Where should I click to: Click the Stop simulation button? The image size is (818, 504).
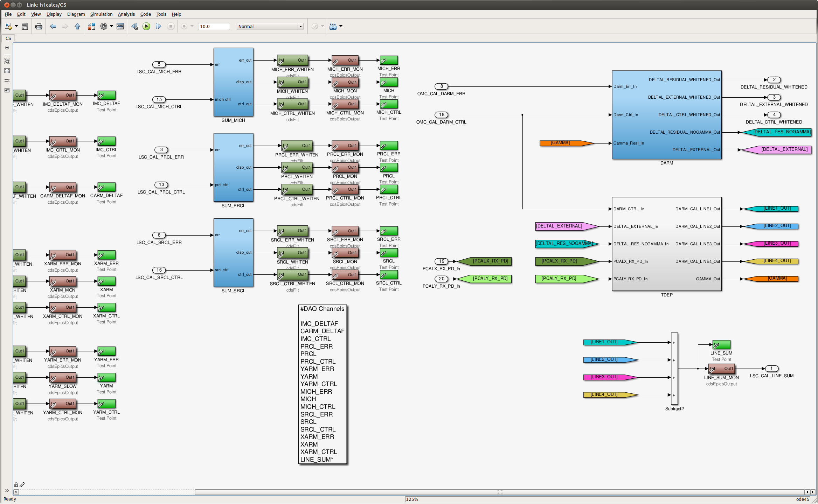[x=171, y=26]
